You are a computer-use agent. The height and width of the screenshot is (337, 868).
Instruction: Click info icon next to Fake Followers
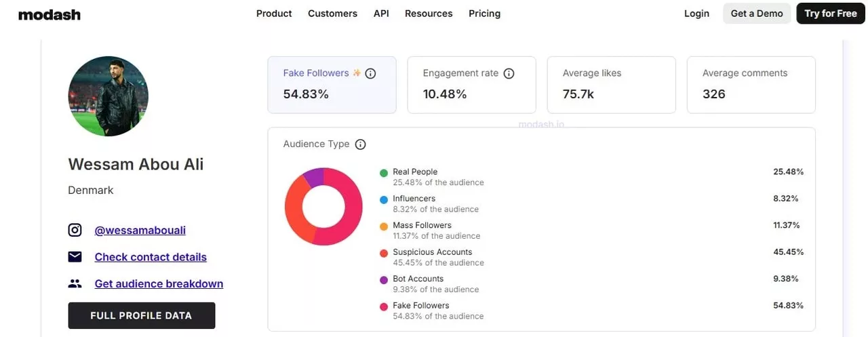tap(370, 73)
